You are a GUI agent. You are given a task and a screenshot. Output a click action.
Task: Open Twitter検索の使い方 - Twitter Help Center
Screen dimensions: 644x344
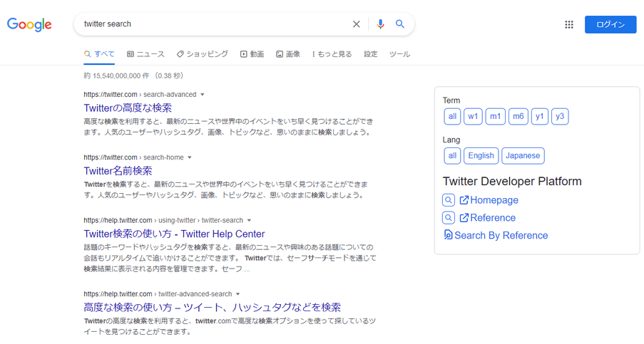(174, 234)
